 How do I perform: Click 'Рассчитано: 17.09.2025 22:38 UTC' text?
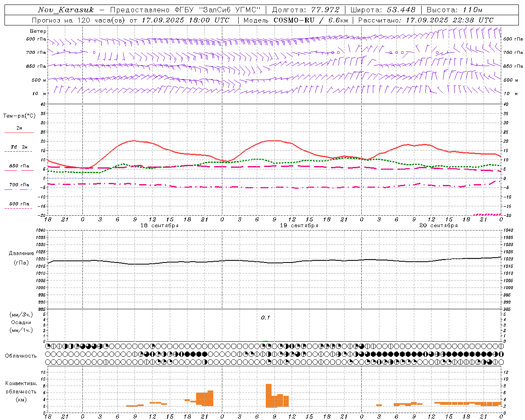426,20
